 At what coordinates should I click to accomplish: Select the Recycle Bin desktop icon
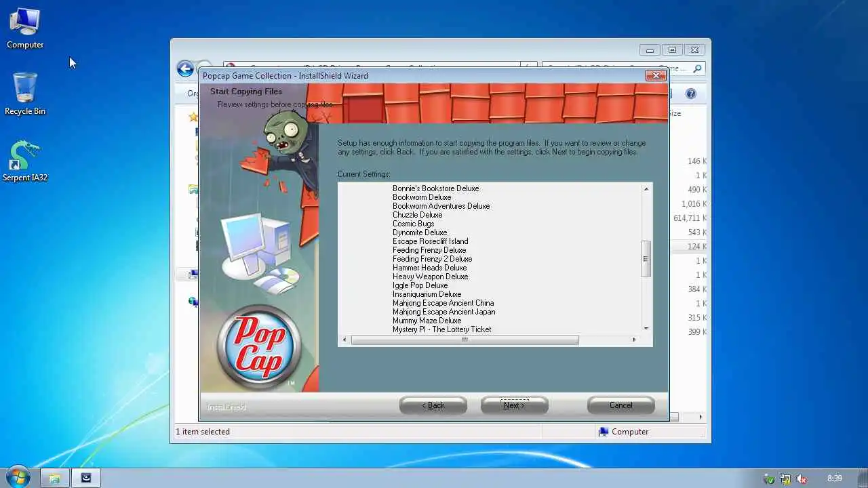[25, 94]
